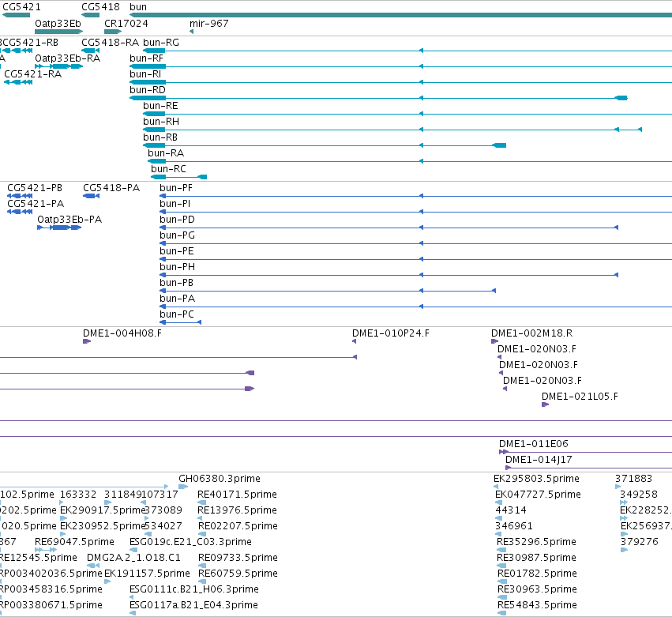The image size is (672, 617).
Task: Select EST label RE35296.5prime
Action: click(x=536, y=542)
